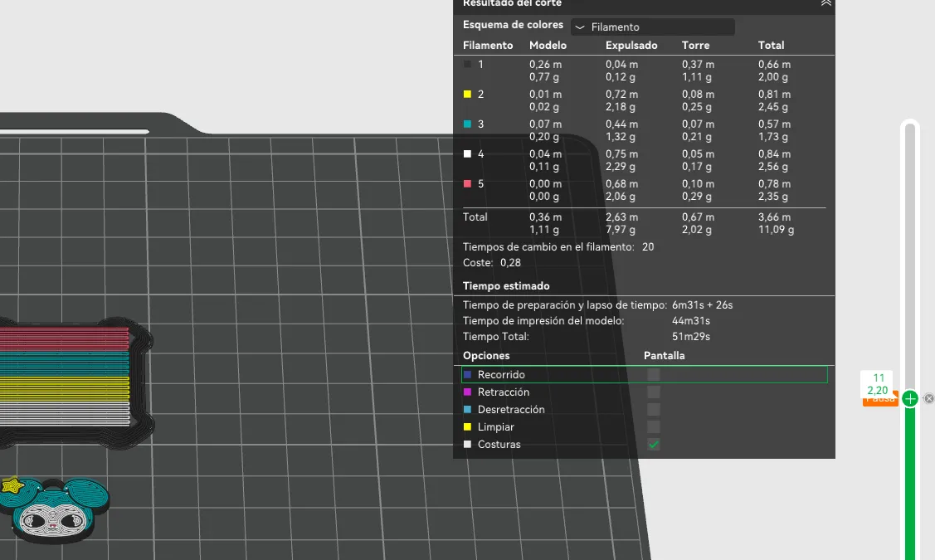935x560 pixels.
Task: Click the teal filament 3 color swatch
Action: 468,124
